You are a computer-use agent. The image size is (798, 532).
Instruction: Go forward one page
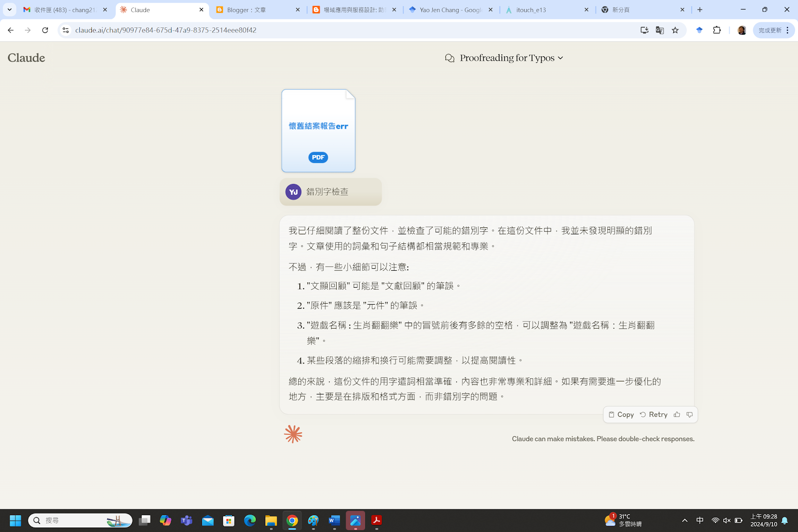tap(28, 30)
